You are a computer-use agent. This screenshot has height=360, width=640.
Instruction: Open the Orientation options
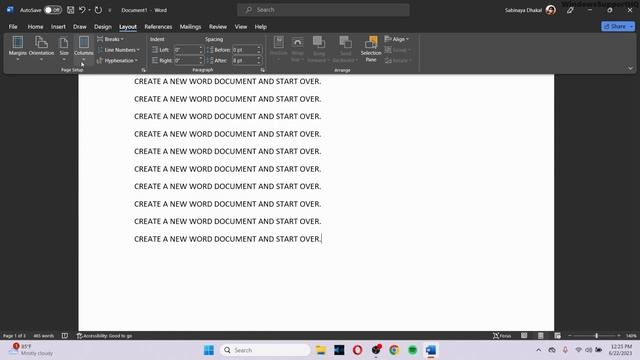[41, 49]
